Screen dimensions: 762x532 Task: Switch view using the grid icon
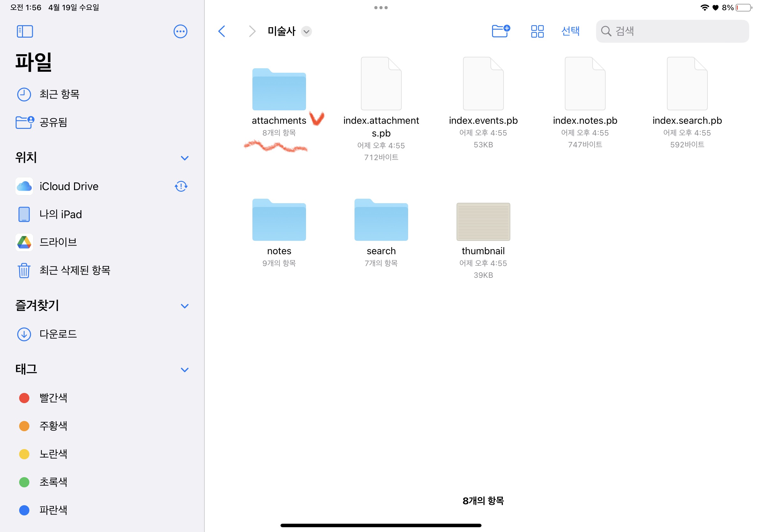pyautogui.click(x=537, y=32)
